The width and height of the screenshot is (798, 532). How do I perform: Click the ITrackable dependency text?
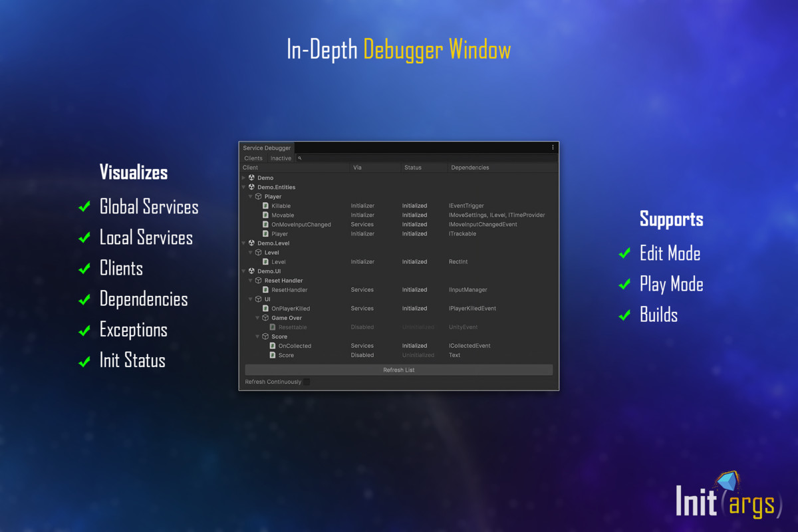tap(462, 233)
